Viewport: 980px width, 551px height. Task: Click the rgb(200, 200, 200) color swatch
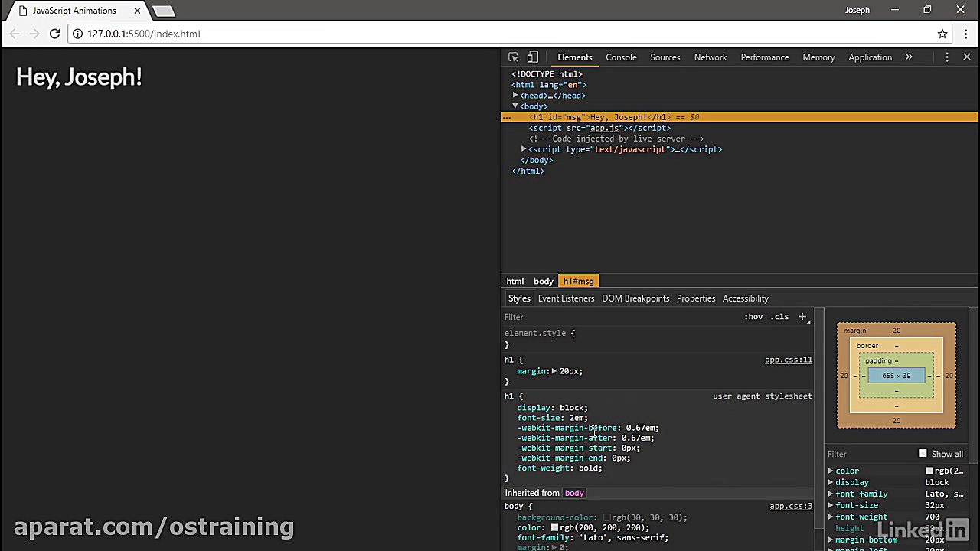pyautogui.click(x=555, y=527)
